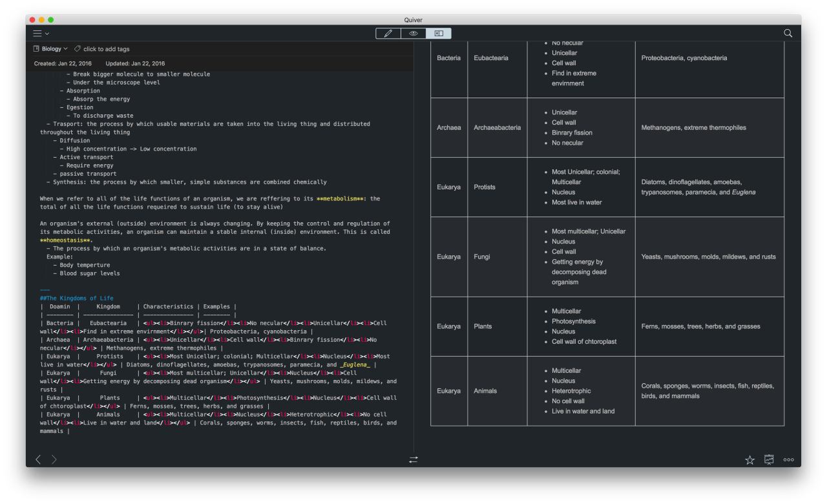Switch to edit-only mode with the pencil icon
The image size is (827, 504).
(388, 33)
